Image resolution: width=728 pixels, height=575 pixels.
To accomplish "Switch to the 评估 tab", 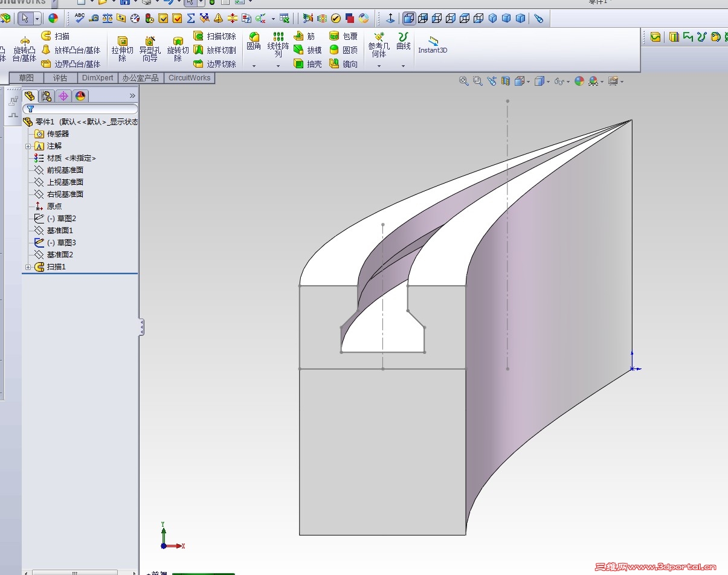I will [x=60, y=78].
